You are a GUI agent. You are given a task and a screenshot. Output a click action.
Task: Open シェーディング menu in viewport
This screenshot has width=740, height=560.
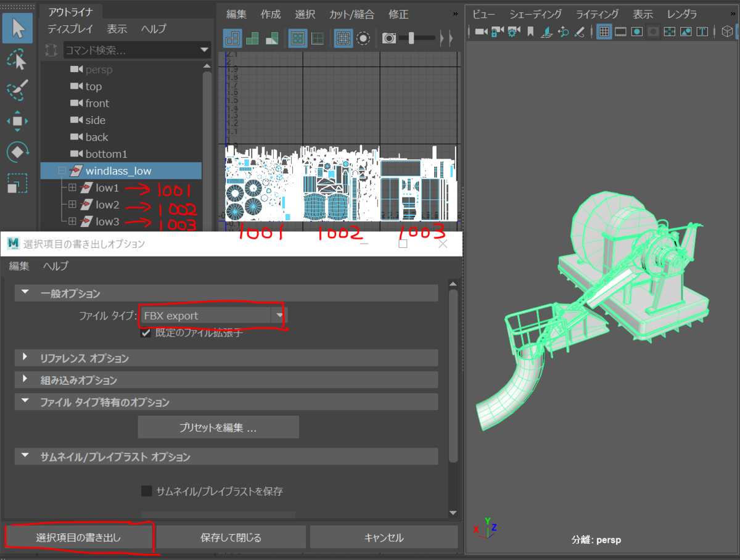tap(536, 14)
